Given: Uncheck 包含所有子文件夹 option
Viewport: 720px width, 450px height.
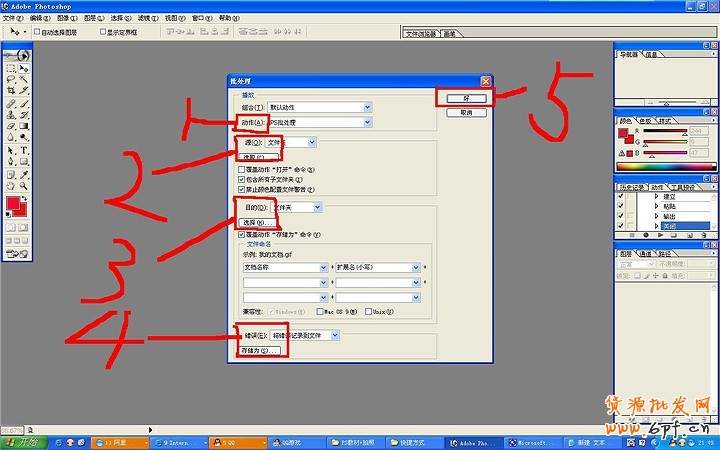Looking at the screenshot, I should [241, 179].
